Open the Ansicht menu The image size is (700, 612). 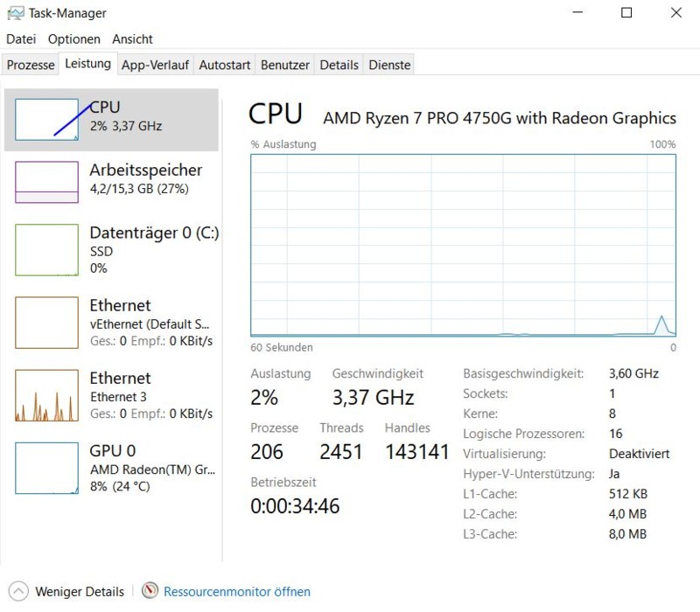[132, 39]
